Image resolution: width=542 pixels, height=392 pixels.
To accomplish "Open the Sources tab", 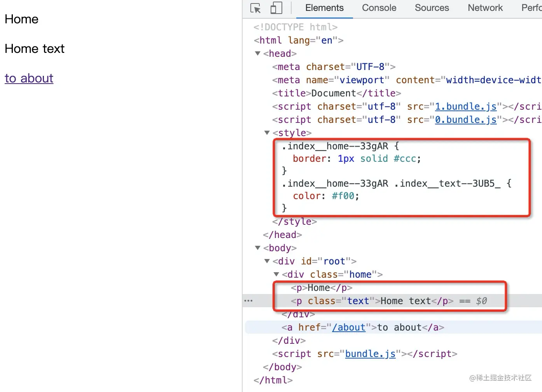I will tap(432, 8).
